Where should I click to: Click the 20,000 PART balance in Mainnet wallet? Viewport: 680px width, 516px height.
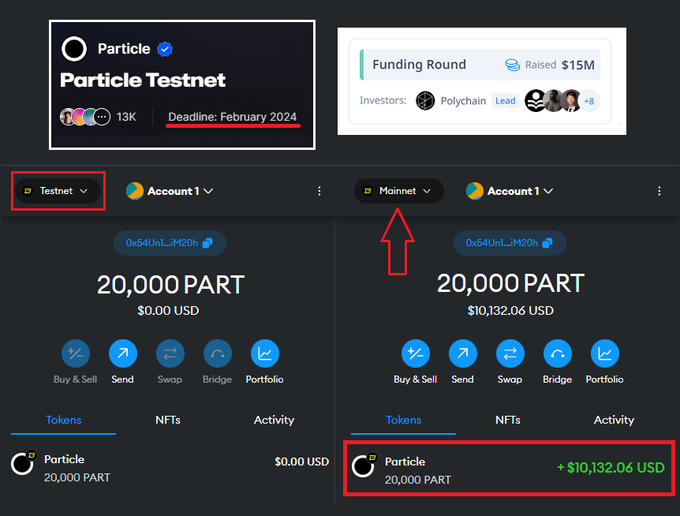click(x=510, y=284)
